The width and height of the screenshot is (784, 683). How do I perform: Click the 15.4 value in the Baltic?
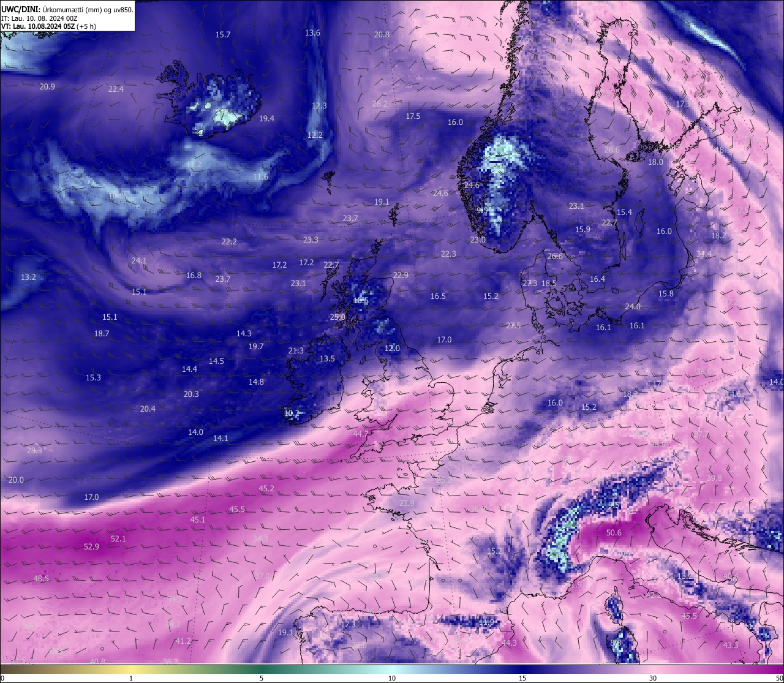[x=624, y=213]
